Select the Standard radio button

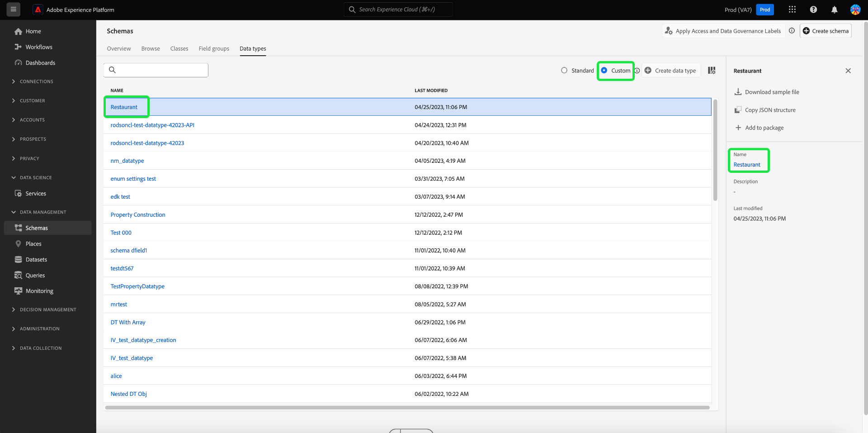coord(564,71)
